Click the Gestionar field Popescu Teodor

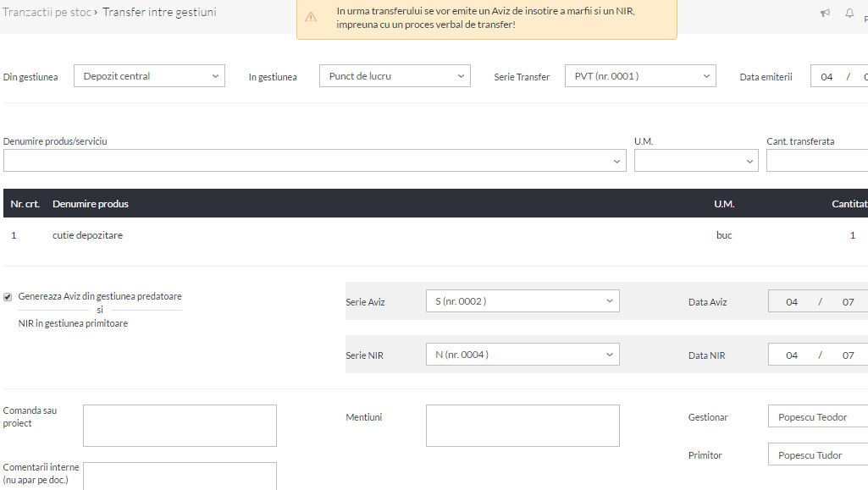(818, 417)
